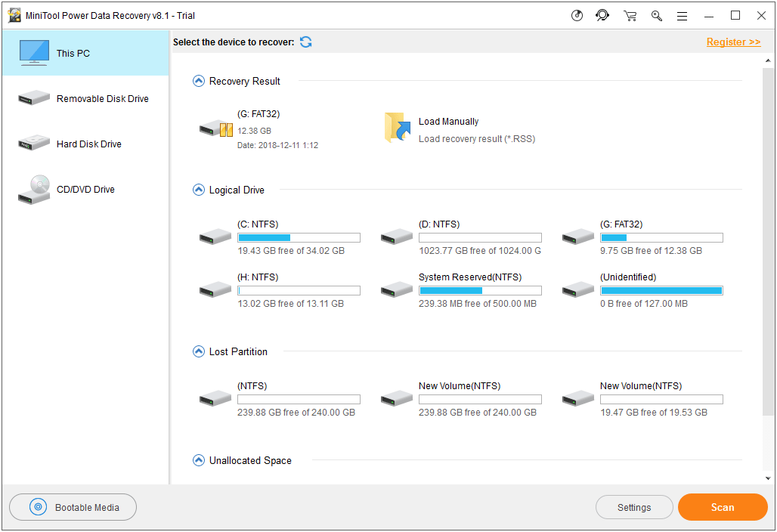Click the Load Manually folder icon
Screen dimensions: 777x532
(397, 128)
